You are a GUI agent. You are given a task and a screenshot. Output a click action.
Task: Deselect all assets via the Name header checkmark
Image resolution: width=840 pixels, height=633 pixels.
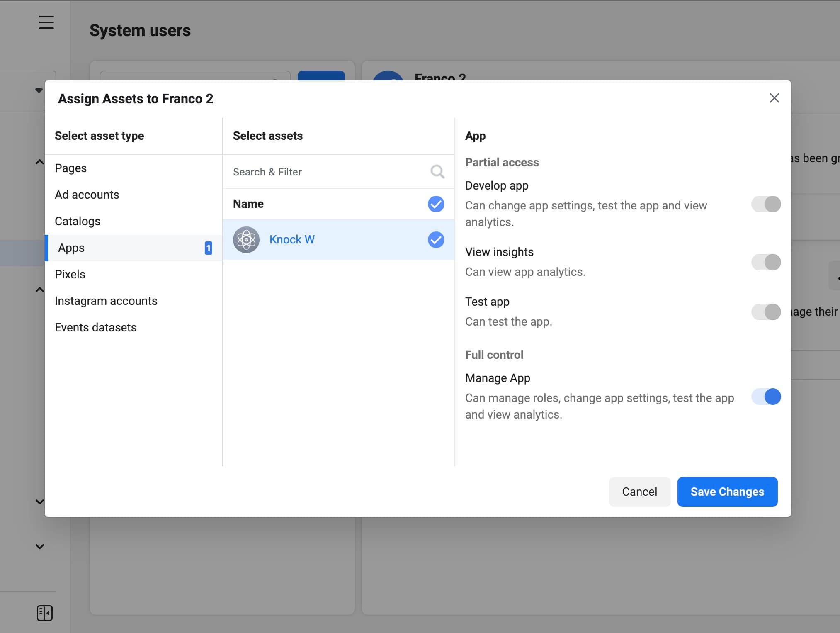coord(435,204)
